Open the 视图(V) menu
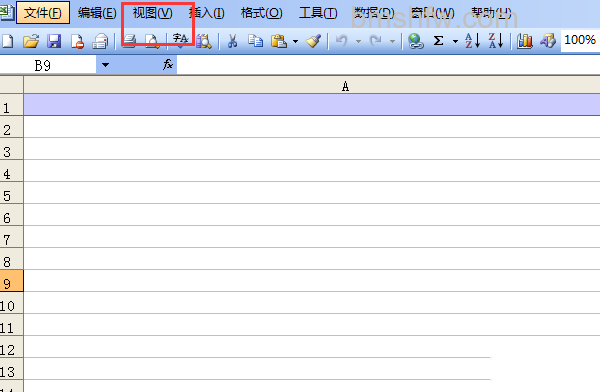The width and height of the screenshot is (600, 392). point(152,13)
